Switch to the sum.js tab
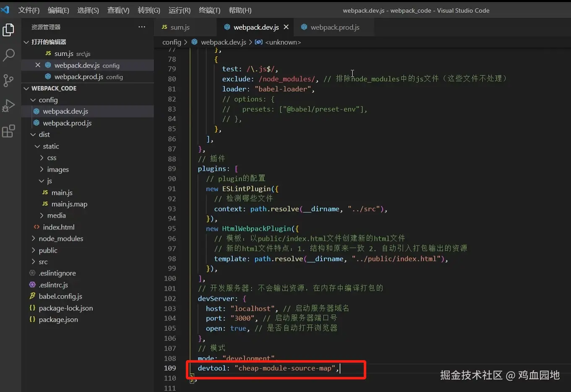The image size is (571, 392). pyautogui.click(x=186, y=27)
